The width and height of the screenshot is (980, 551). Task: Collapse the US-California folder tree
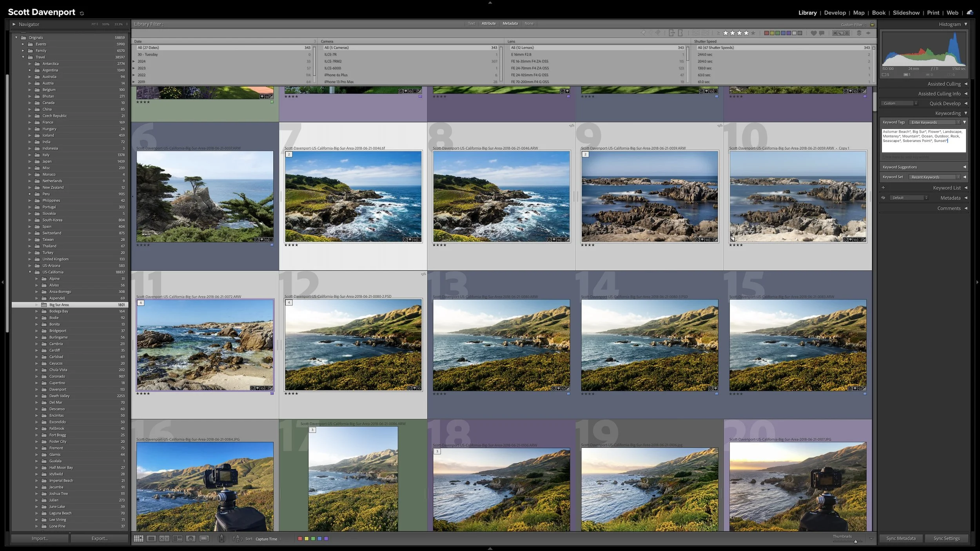tap(30, 272)
